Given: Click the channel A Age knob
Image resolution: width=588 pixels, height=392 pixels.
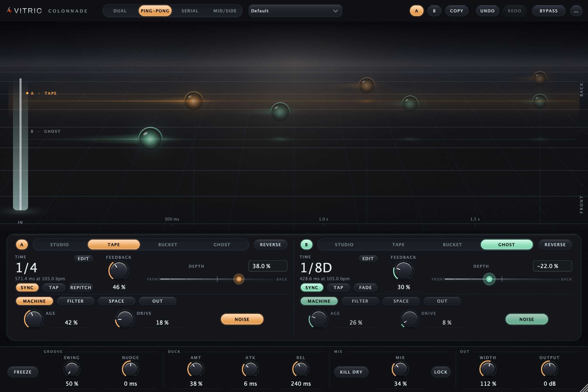Looking at the screenshot, I should coord(34,319).
